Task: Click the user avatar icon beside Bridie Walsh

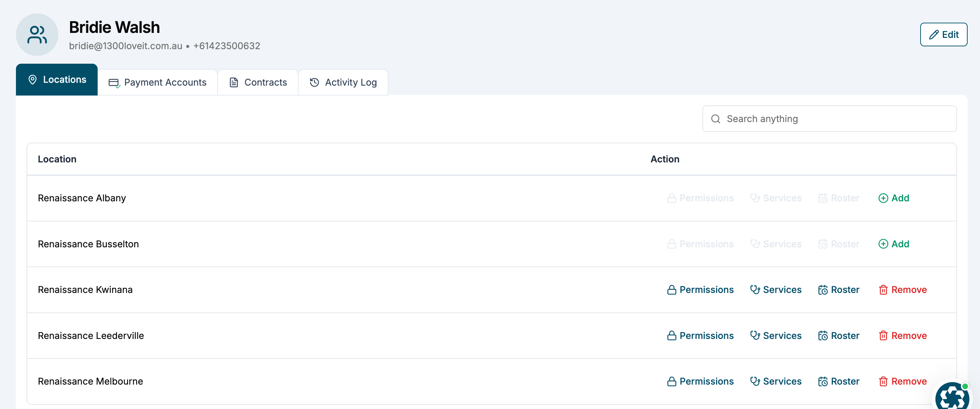Action: (37, 35)
